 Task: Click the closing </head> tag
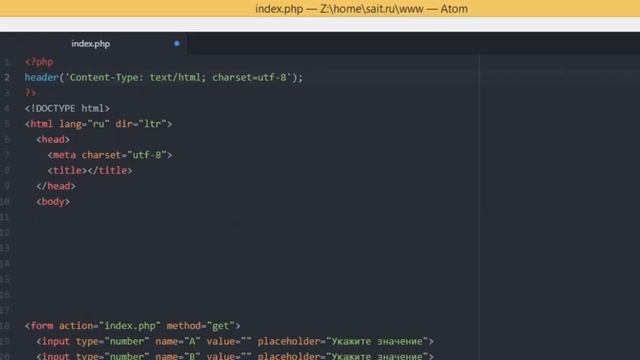pyautogui.click(x=56, y=186)
